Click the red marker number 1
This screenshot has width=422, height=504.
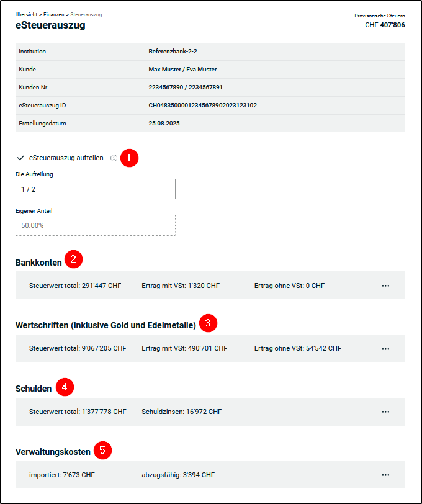pos(129,158)
